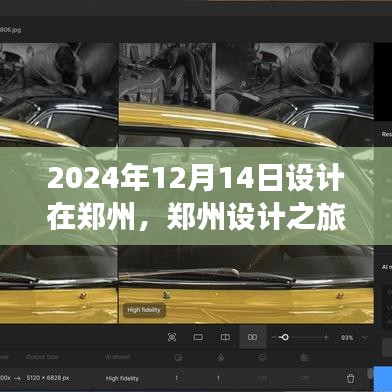The image size is (392, 392).
Task: Move the zoom slider handle
Action: (x=285, y=337)
